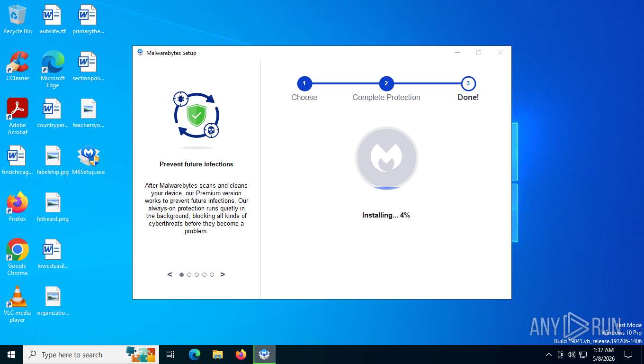Select the lowesteasil... document icon
Screen dimensions: 644x364
53,254
